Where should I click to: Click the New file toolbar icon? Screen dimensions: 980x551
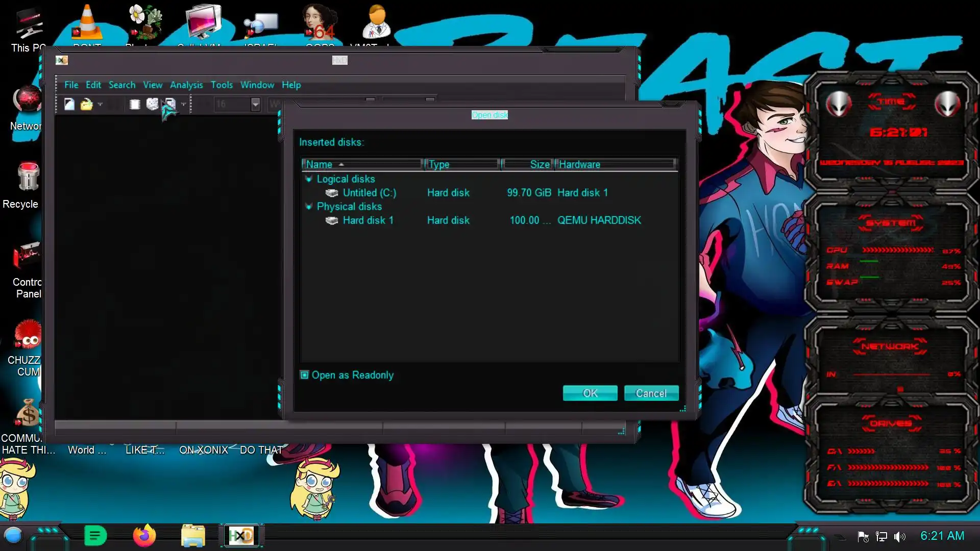69,105
